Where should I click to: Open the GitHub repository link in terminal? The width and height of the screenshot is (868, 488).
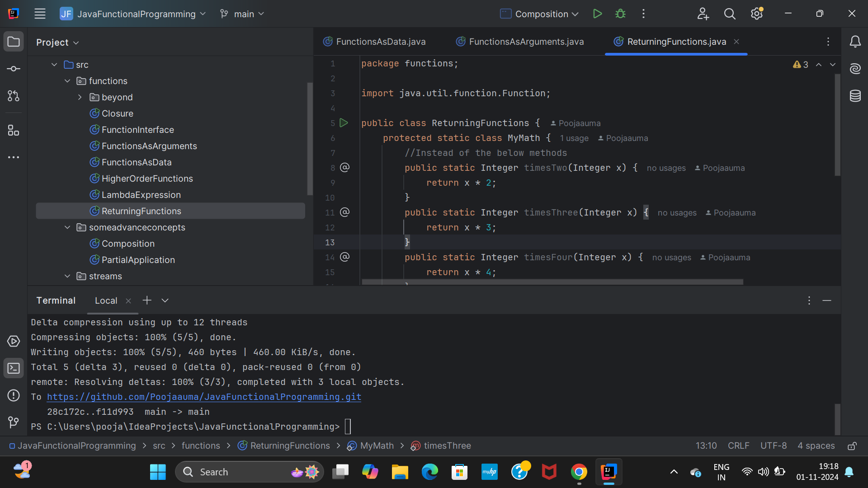204,397
